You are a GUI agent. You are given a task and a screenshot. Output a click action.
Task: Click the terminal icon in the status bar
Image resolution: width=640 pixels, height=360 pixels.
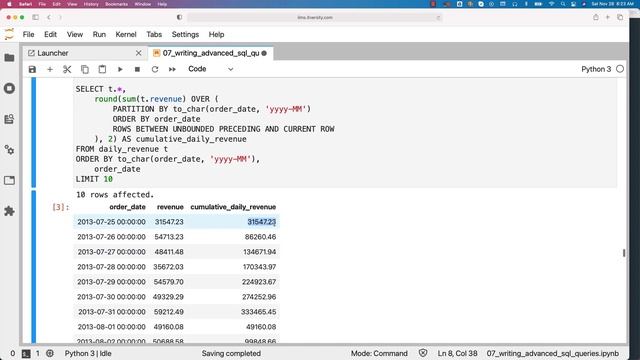point(26,353)
